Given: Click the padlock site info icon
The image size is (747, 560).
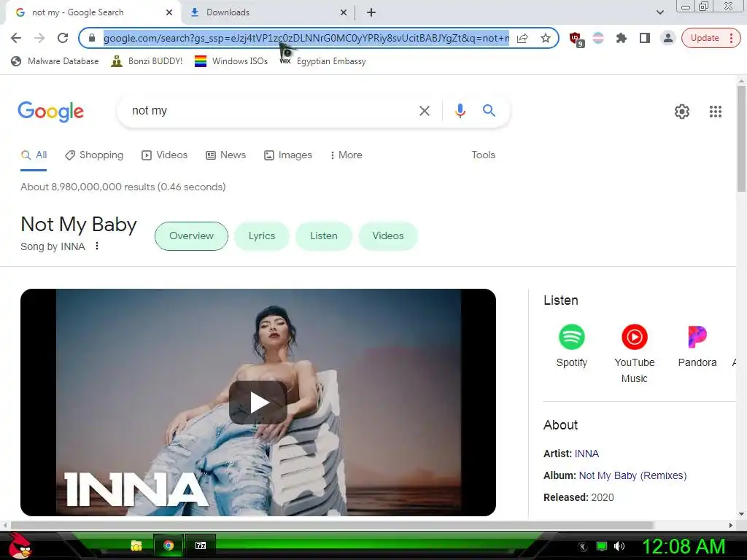Looking at the screenshot, I should [x=93, y=38].
